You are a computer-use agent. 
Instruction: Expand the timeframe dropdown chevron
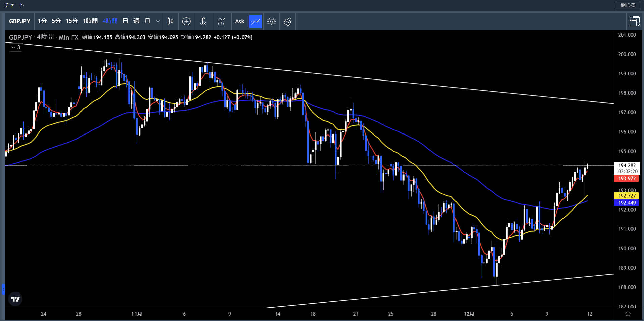coord(158,21)
